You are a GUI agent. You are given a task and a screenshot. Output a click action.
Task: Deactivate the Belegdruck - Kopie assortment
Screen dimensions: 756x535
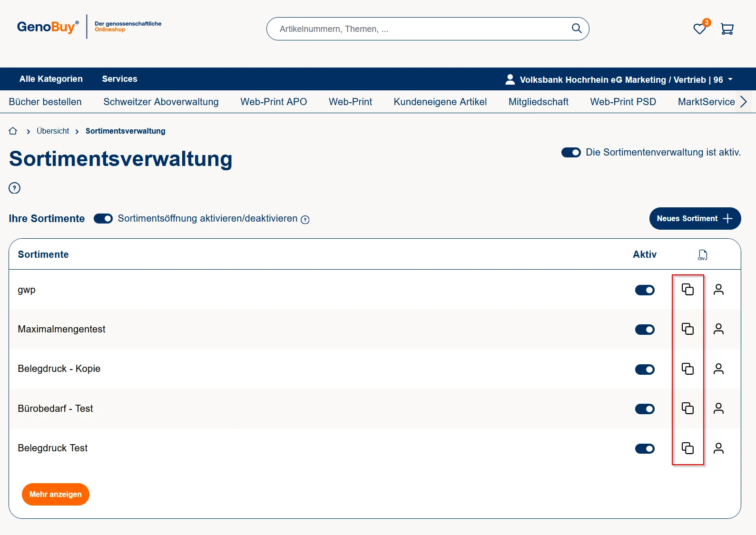645,370
